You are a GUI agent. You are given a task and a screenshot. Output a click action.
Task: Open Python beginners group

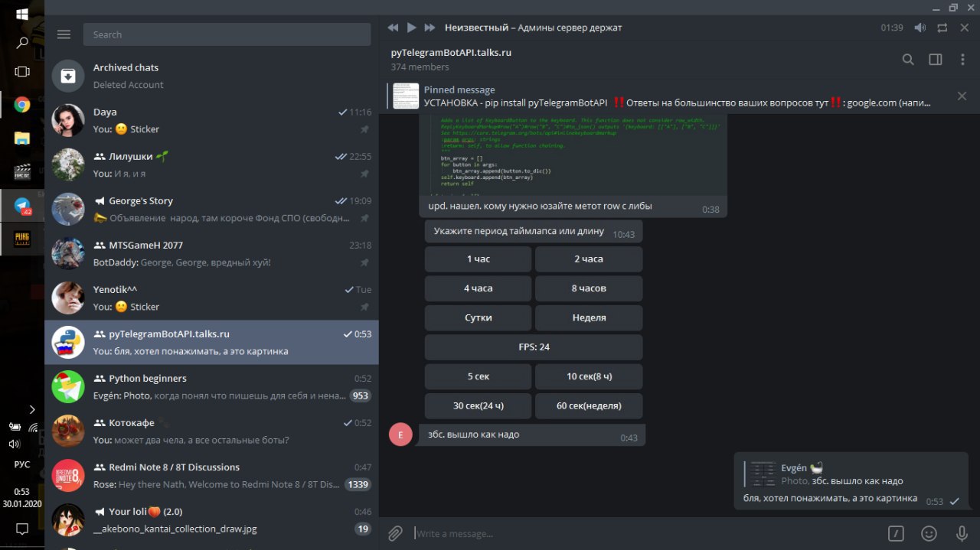tap(211, 386)
